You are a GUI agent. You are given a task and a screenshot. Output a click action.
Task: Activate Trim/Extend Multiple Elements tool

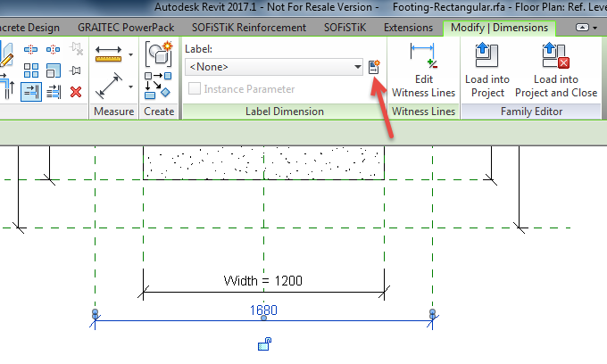pyautogui.click(x=54, y=92)
